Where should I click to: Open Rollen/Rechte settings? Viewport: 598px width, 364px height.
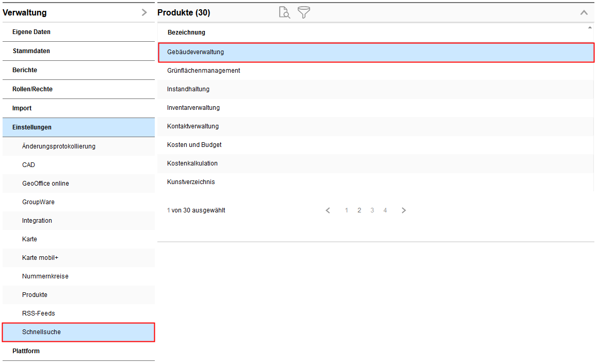pyautogui.click(x=34, y=89)
